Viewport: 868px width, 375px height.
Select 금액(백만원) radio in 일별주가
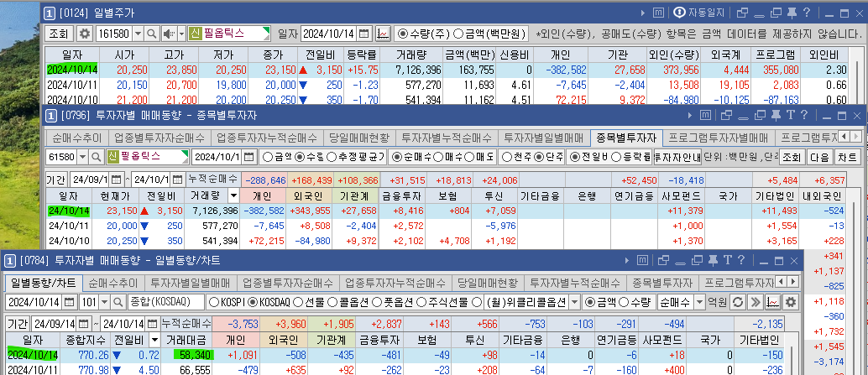[458, 34]
